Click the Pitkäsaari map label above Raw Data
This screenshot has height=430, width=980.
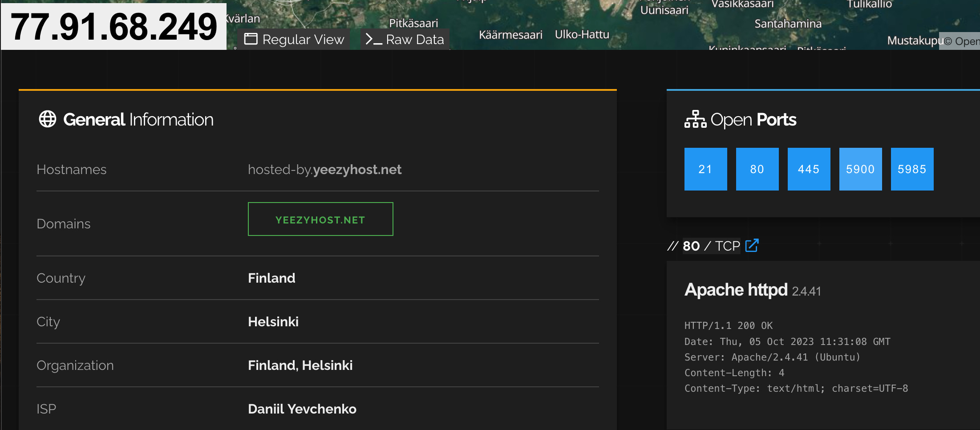(x=413, y=23)
